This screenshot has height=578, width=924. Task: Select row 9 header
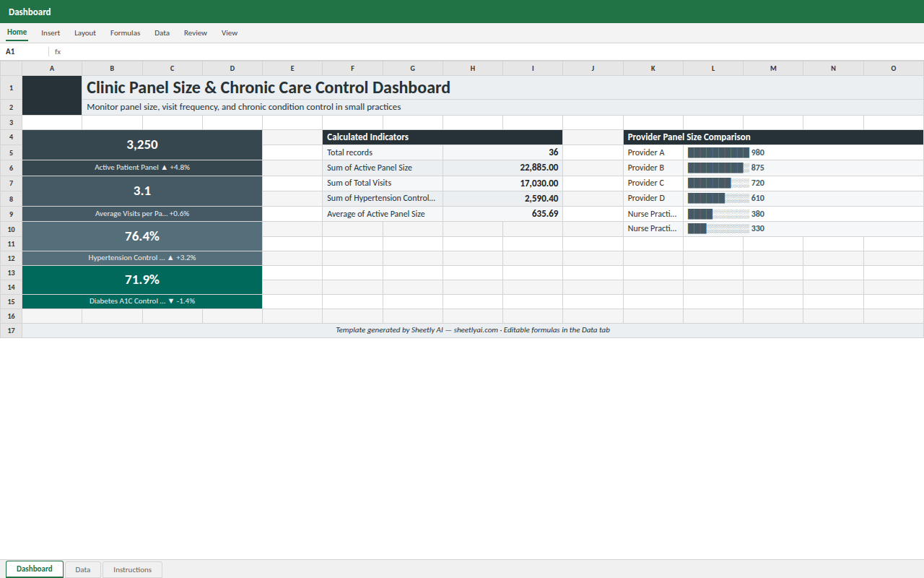(11, 214)
